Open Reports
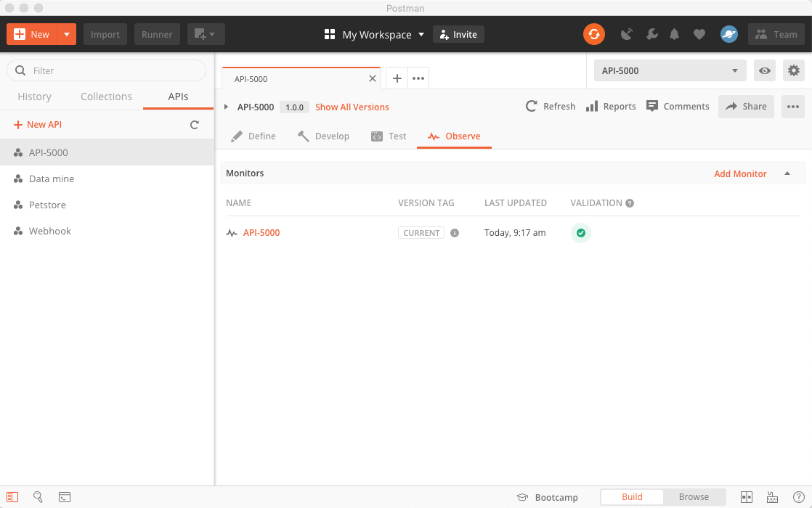This screenshot has height=508, width=812. [611, 106]
